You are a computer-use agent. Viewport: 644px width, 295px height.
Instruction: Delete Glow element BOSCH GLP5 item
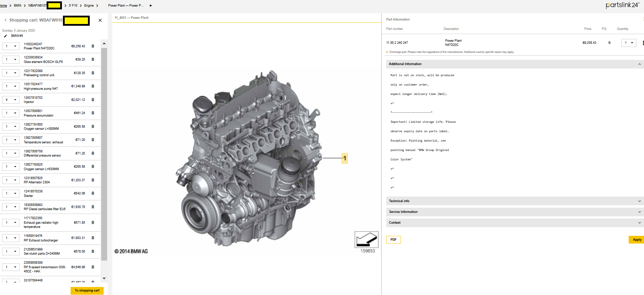(93, 59)
